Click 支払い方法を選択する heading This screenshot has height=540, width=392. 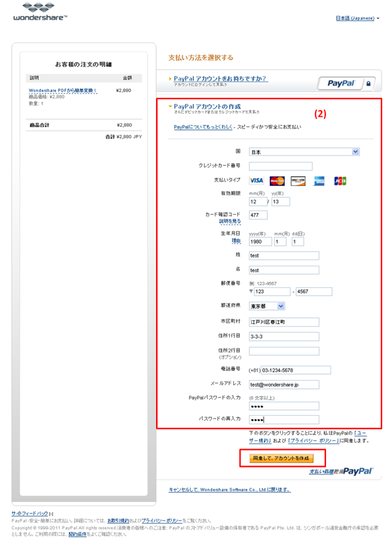pos(201,57)
